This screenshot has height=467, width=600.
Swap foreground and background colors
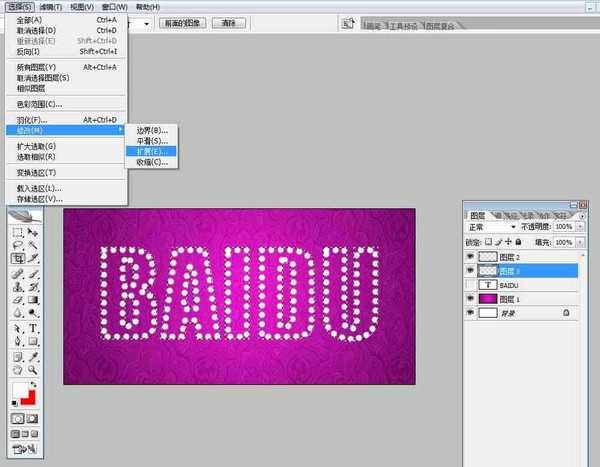[x=34, y=384]
